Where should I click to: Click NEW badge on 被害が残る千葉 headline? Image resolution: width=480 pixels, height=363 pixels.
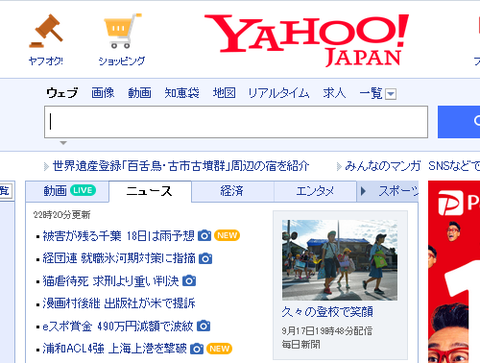tap(227, 236)
